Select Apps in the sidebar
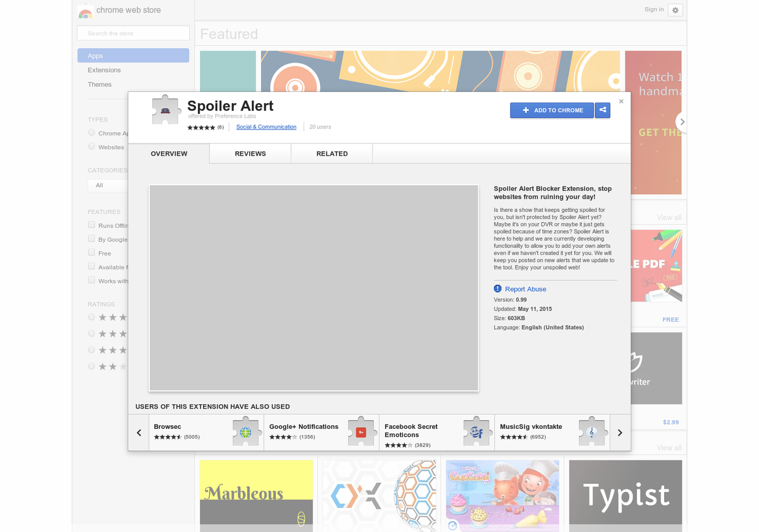This screenshot has width=759, height=532. click(133, 56)
